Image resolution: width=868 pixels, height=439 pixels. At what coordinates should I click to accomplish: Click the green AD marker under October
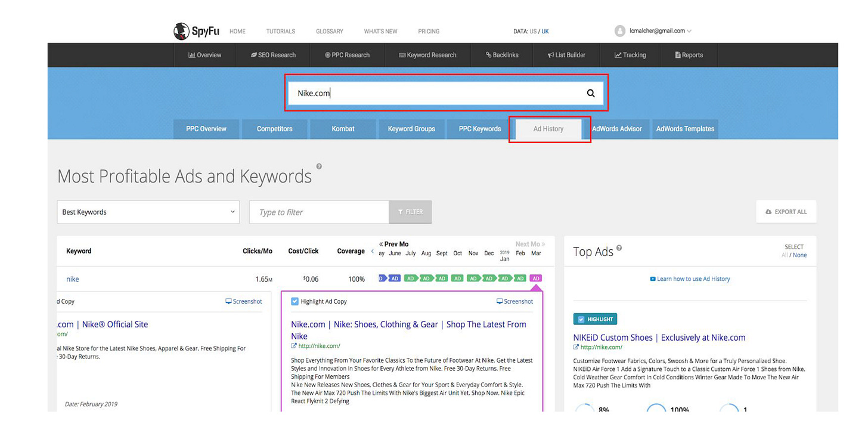(x=457, y=279)
